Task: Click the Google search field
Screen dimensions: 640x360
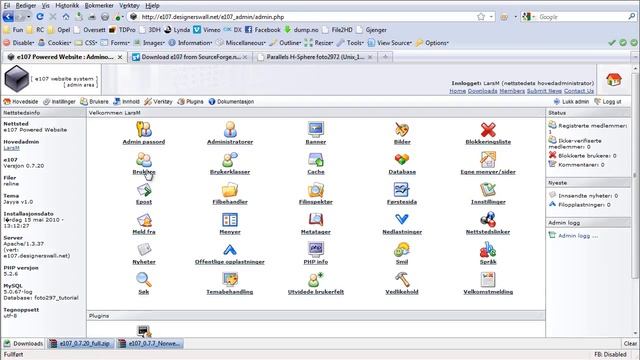Action: point(582,17)
